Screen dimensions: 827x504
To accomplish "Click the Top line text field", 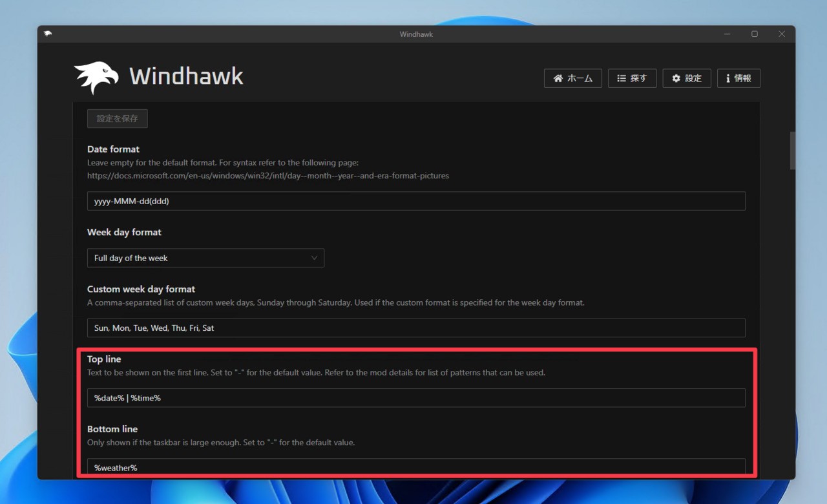I will point(416,398).
